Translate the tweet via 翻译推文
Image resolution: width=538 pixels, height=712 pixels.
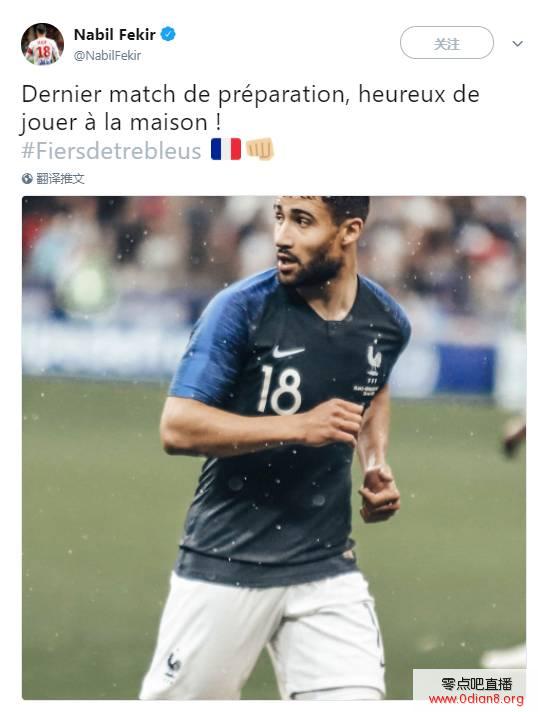[60, 178]
